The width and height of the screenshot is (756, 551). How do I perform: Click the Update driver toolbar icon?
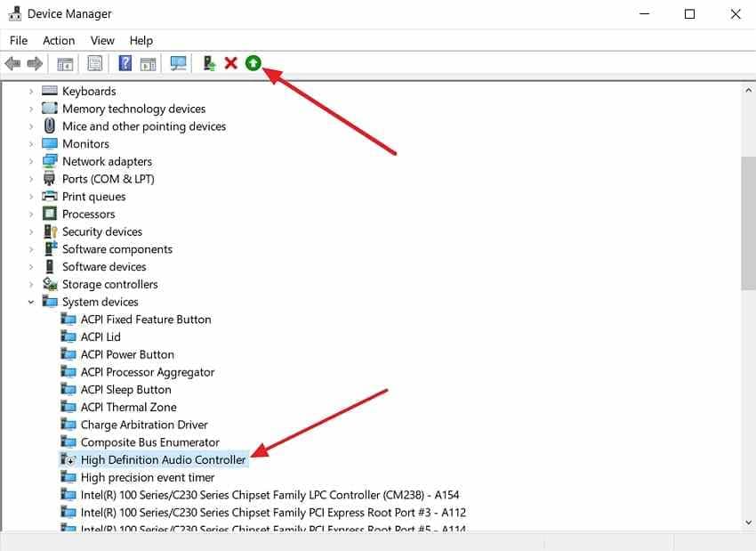(x=209, y=63)
